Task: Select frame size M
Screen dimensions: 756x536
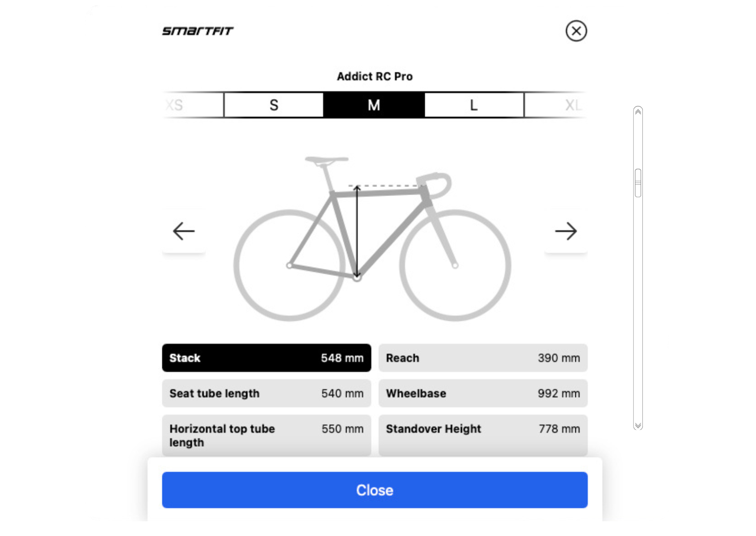Action: click(374, 105)
